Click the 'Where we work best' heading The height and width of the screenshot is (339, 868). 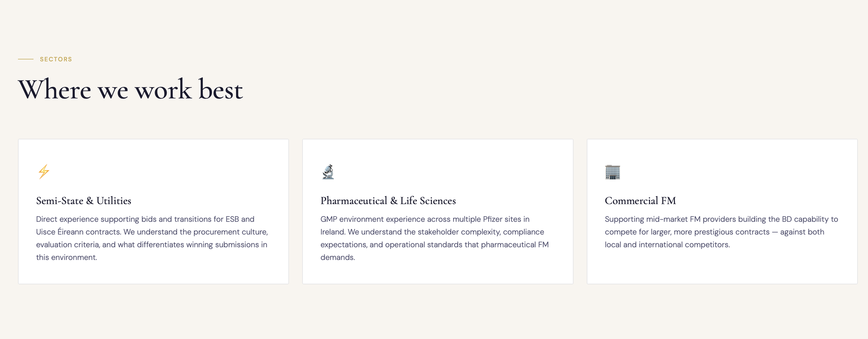pyautogui.click(x=130, y=90)
